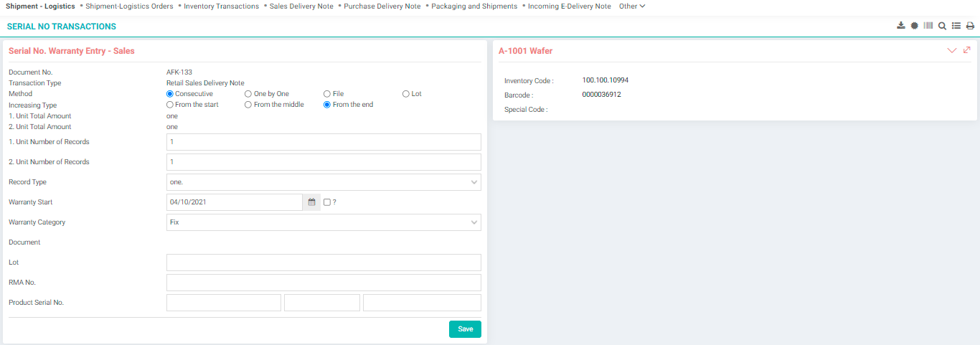980x345 pixels.
Task: Select the Consecutive method radio
Action: tap(170, 94)
